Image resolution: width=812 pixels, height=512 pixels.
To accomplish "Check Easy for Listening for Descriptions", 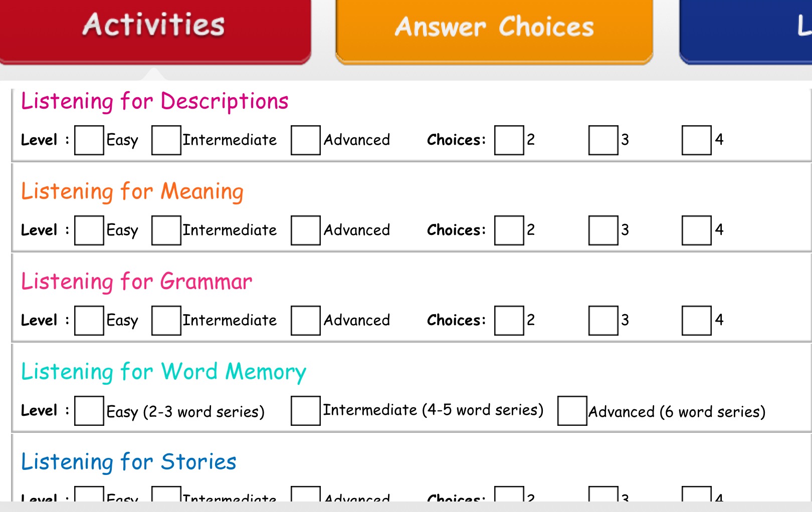I will click(x=89, y=140).
